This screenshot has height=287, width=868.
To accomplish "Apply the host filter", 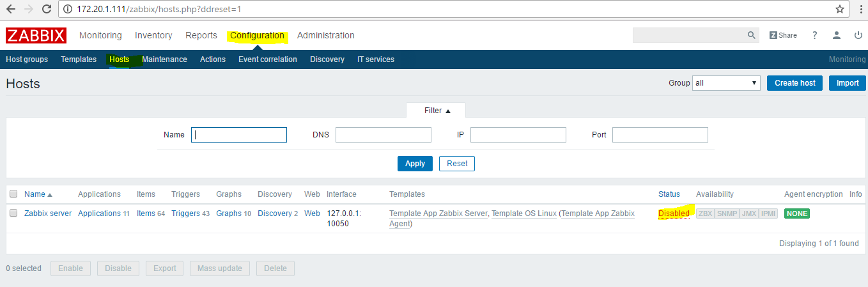I will [415, 164].
